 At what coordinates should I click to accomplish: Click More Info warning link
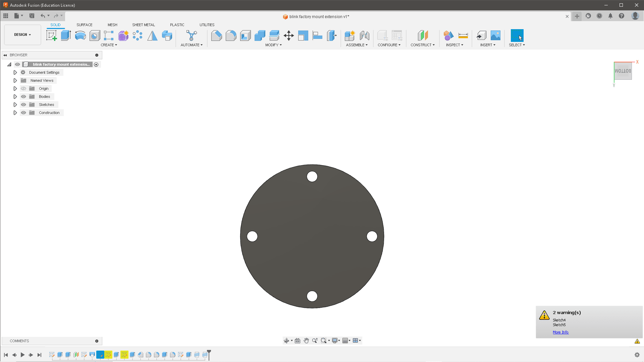tap(560, 332)
